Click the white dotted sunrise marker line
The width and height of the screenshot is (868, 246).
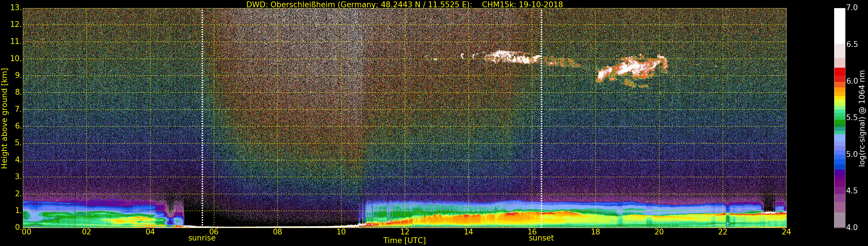(x=202, y=118)
